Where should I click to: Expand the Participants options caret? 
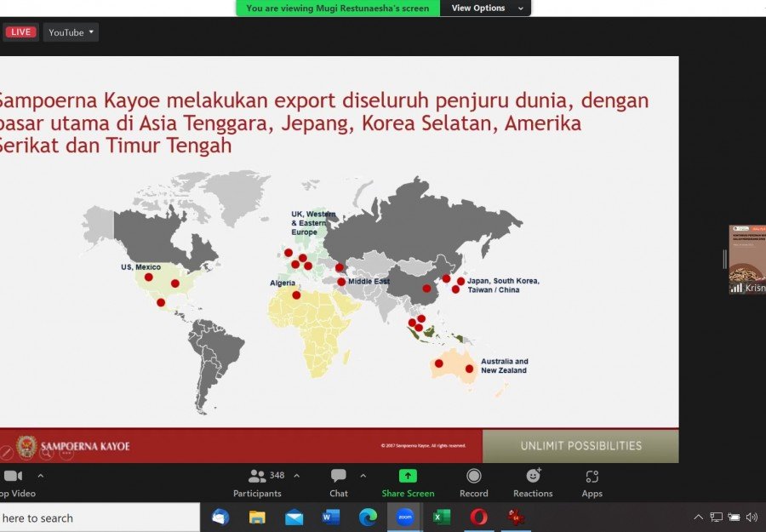click(x=296, y=476)
